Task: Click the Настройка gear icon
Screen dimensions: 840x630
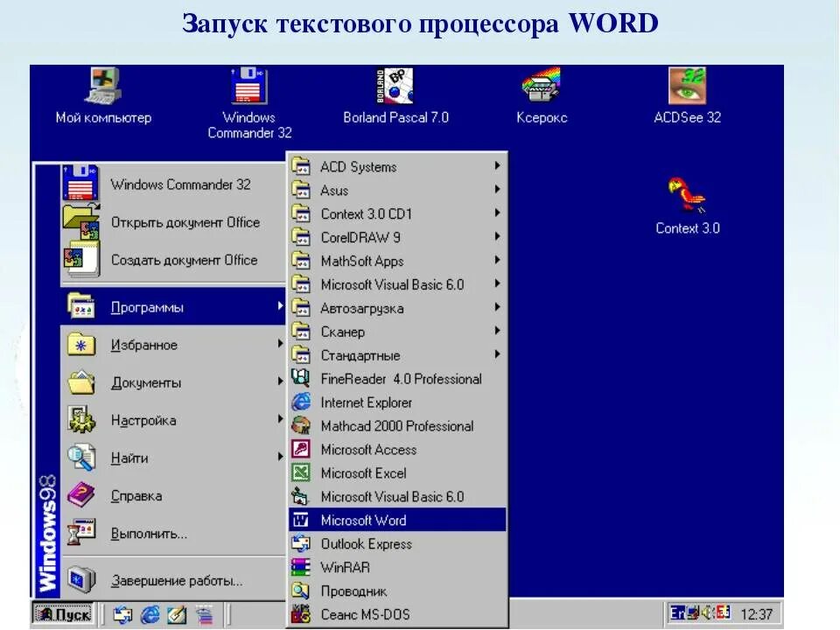Action: point(81,420)
